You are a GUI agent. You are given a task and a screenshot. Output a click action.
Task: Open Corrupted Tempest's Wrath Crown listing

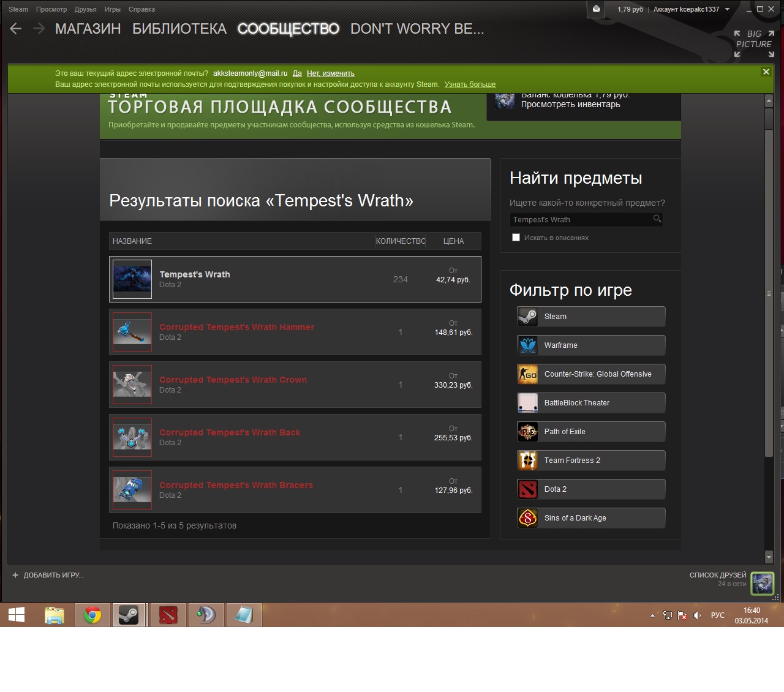(295, 385)
